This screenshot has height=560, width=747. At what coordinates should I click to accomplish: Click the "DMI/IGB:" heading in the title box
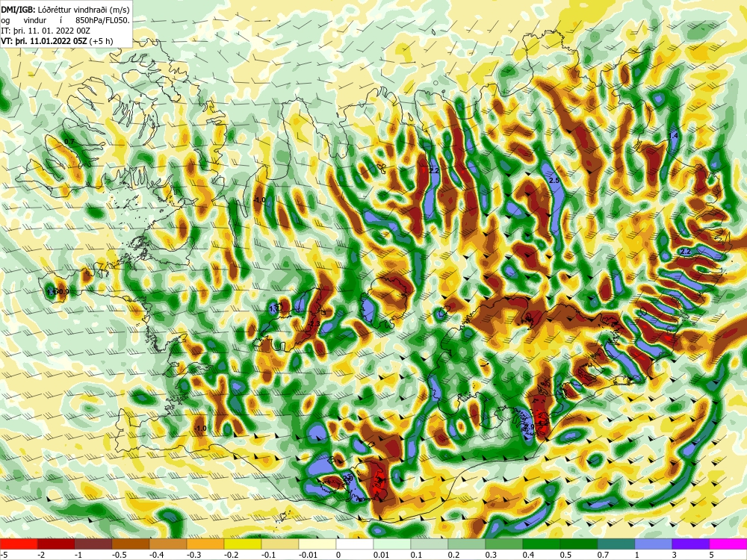[x=18, y=8]
